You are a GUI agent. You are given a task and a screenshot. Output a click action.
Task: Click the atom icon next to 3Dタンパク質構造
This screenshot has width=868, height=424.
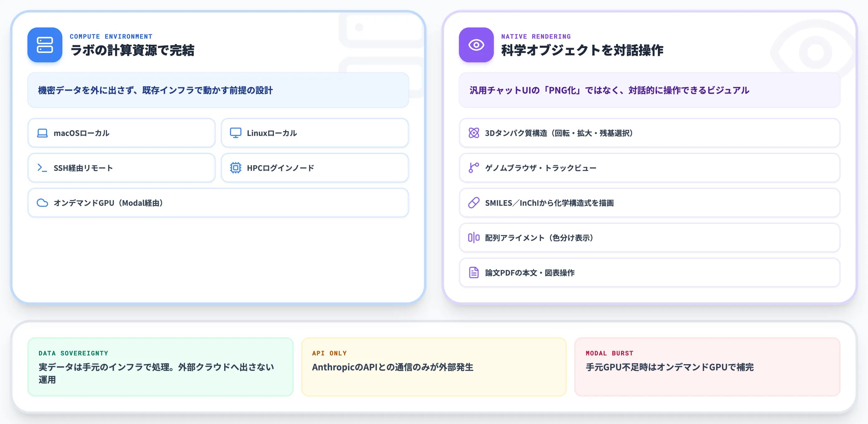[474, 133]
